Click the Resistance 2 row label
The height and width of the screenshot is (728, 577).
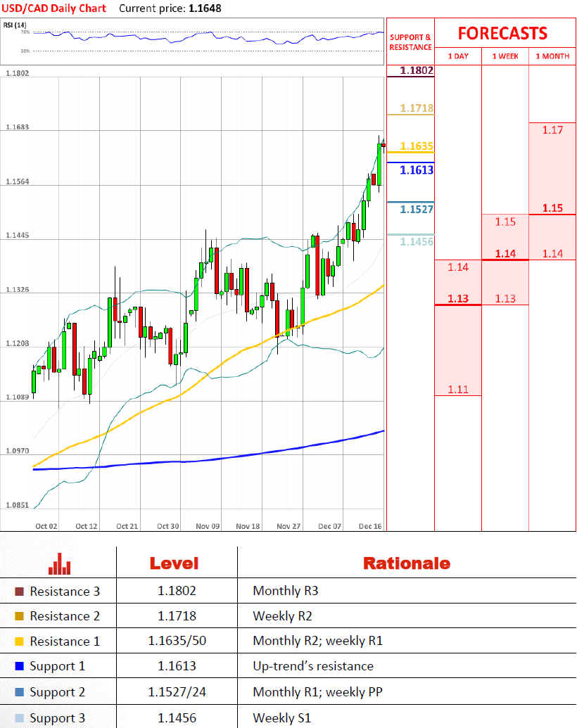pyautogui.click(x=65, y=616)
